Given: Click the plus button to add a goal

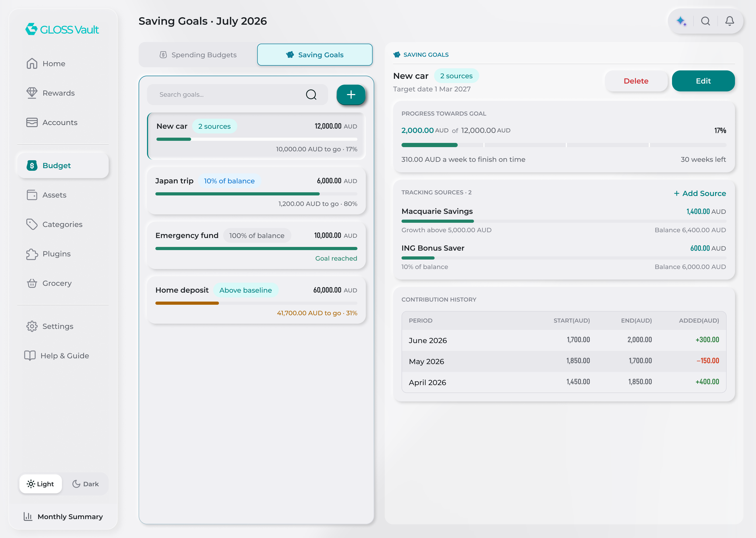Looking at the screenshot, I should [x=351, y=95].
